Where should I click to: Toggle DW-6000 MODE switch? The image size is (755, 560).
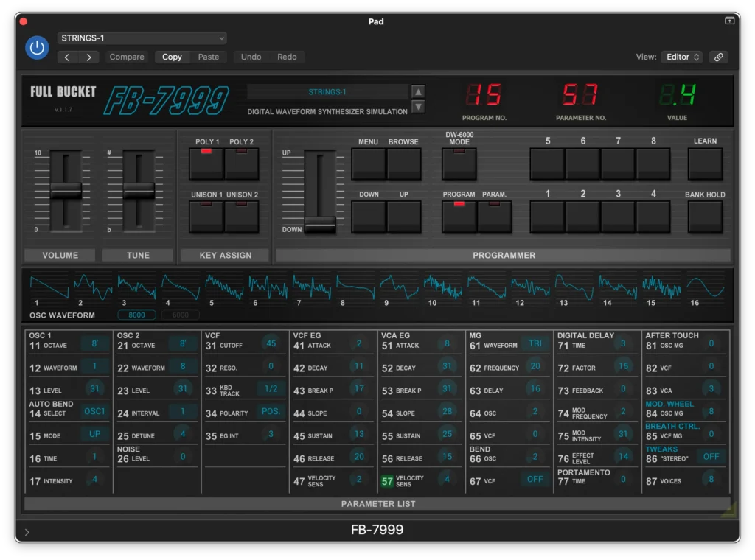(459, 164)
